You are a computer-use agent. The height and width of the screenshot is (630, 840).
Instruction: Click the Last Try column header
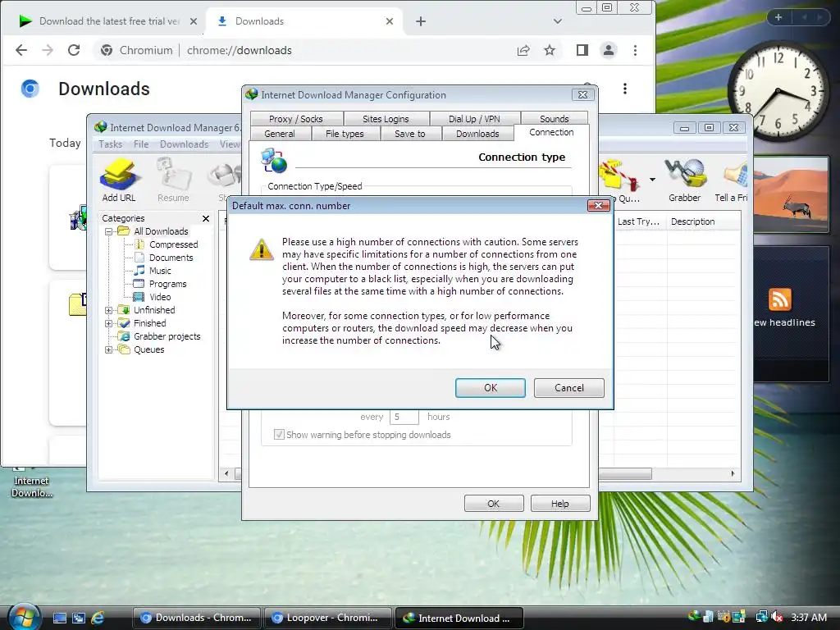638,221
